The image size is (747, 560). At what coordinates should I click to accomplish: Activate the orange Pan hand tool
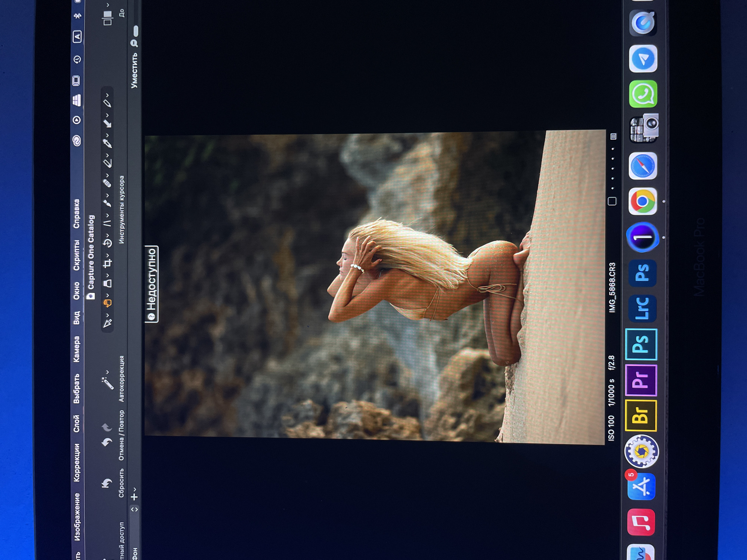107,304
